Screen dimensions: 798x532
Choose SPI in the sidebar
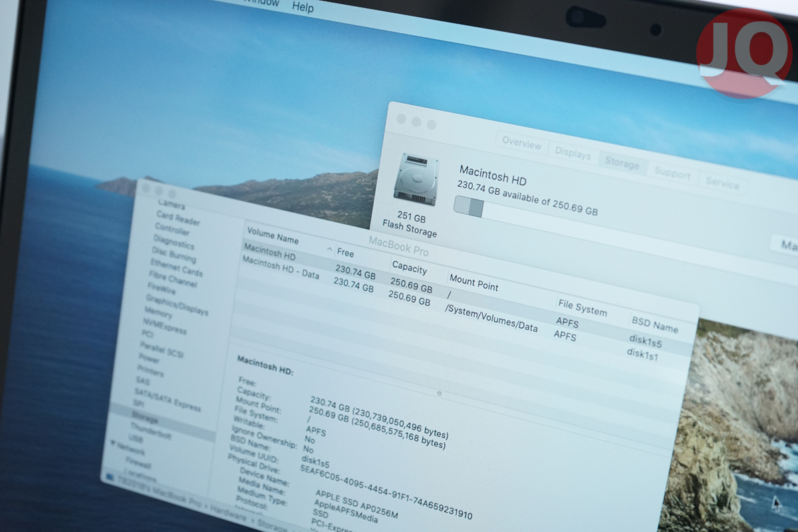click(138, 404)
